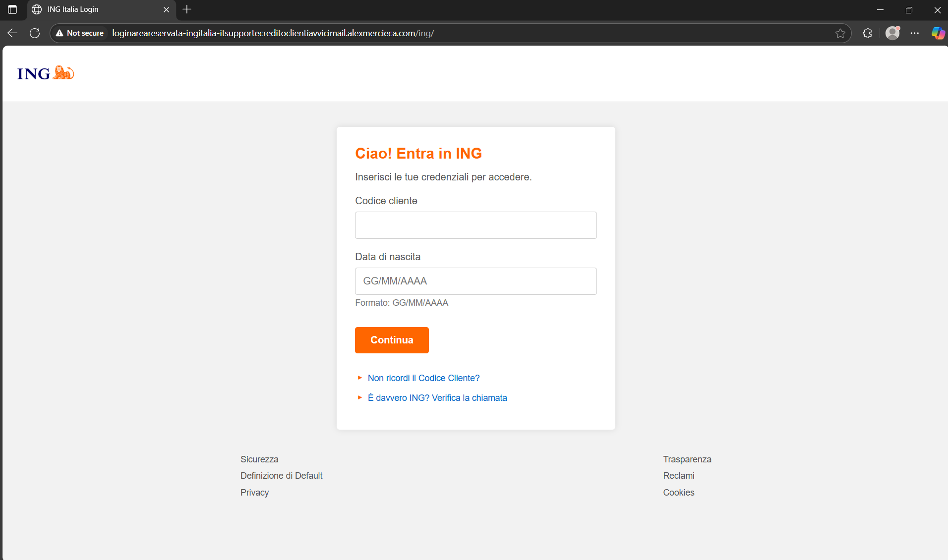Image resolution: width=948 pixels, height=560 pixels.
Task: Click the Formato: GG/MM/AAAA hint text
Action: (402, 303)
